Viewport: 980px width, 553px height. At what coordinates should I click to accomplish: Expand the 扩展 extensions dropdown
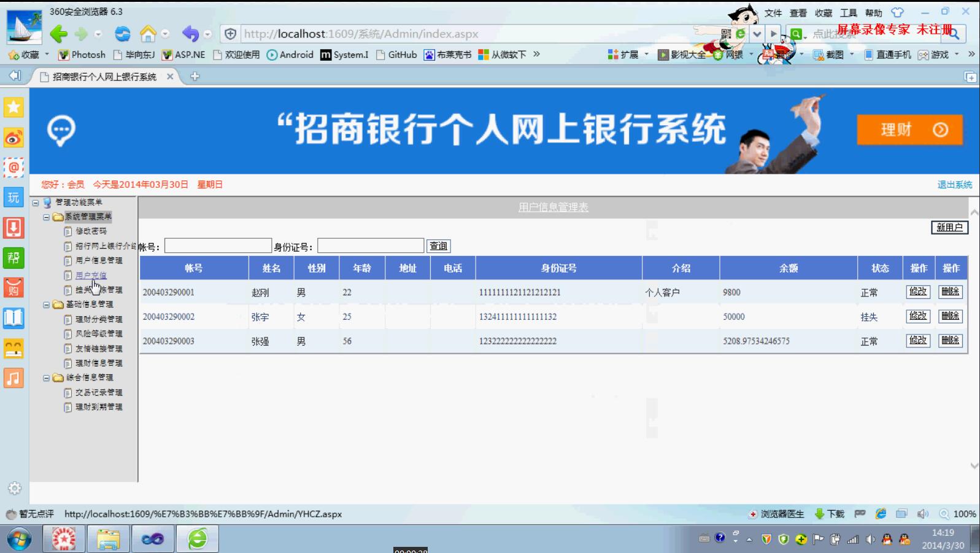[x=646, y=54]
